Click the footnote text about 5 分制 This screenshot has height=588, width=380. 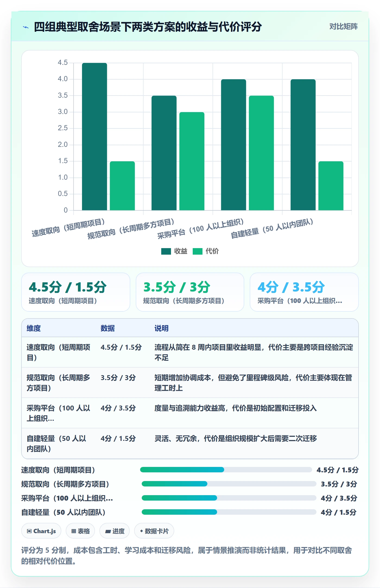[187, 555]
